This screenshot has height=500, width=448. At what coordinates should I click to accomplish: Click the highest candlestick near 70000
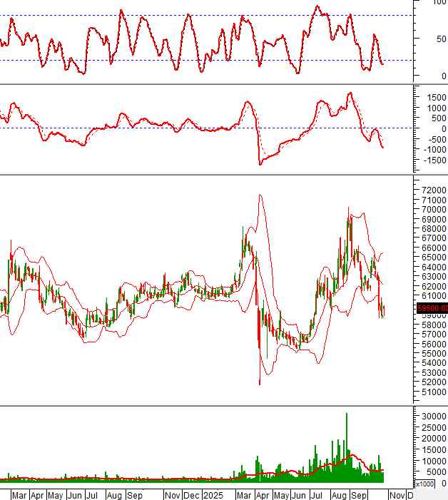tap(348, 211)
